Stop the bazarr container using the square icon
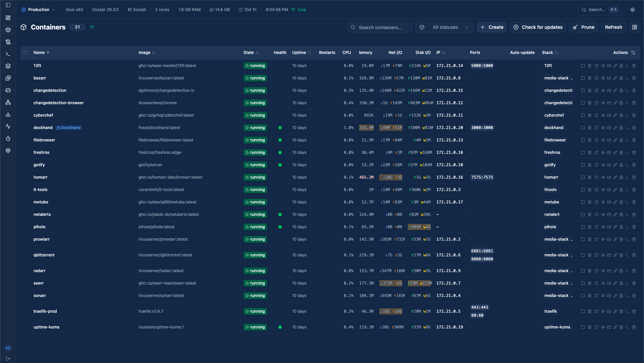This screenshot has width=644, height=363. point(583,78)
